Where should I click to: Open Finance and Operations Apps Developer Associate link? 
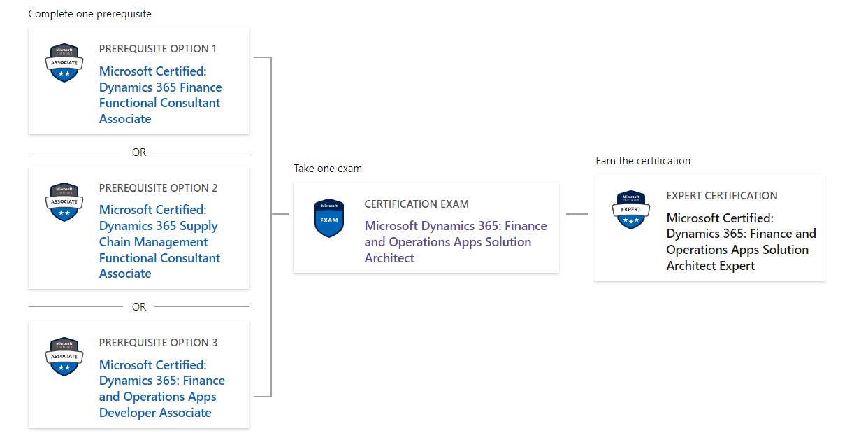tap(162, 389)
